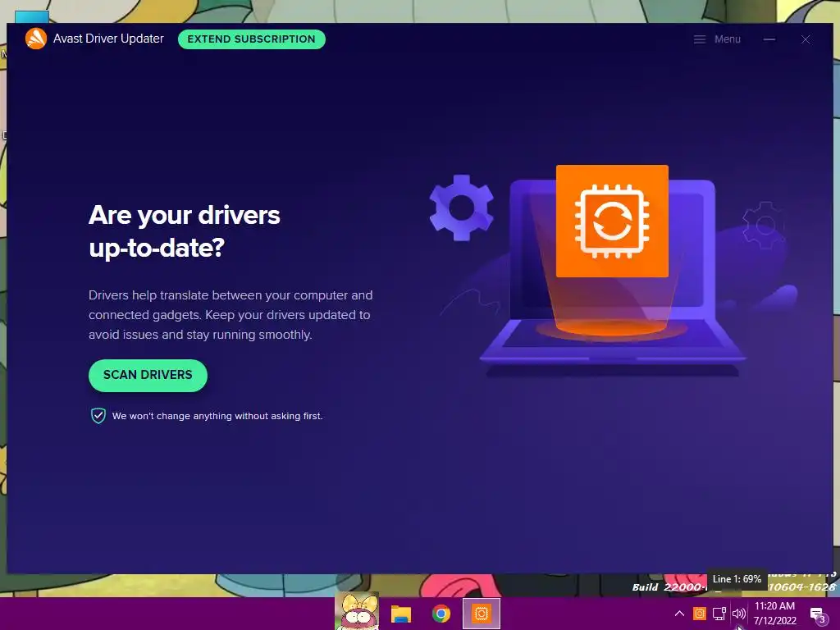
Task: Click the Extend Subscription button
Action: (x=251, y=39)
